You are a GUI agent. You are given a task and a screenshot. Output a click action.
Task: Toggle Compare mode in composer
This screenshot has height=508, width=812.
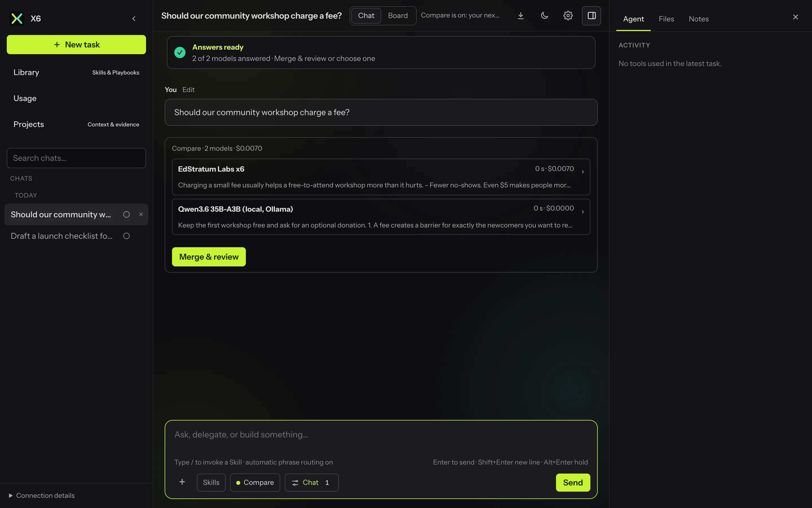(x=255, y=483)
